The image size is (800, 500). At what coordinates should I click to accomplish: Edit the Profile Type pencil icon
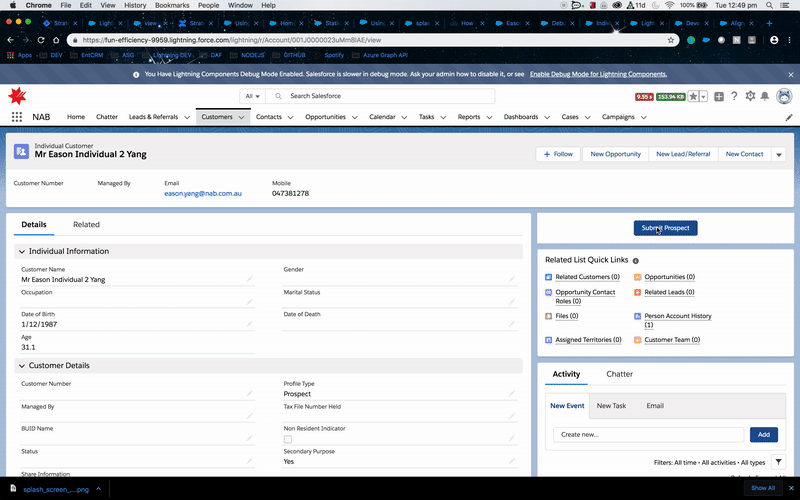tap(512, 393)
